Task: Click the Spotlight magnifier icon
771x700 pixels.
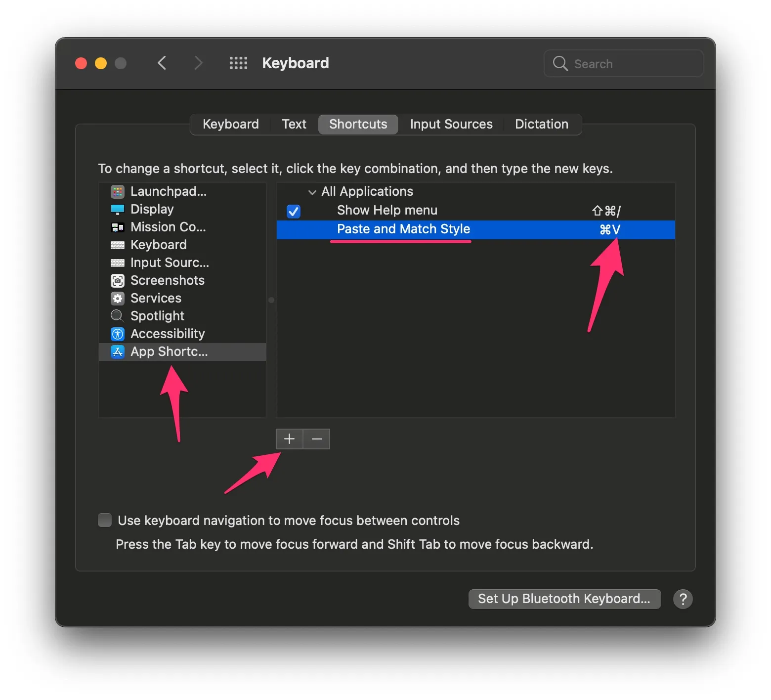Action: click(117, 316)
